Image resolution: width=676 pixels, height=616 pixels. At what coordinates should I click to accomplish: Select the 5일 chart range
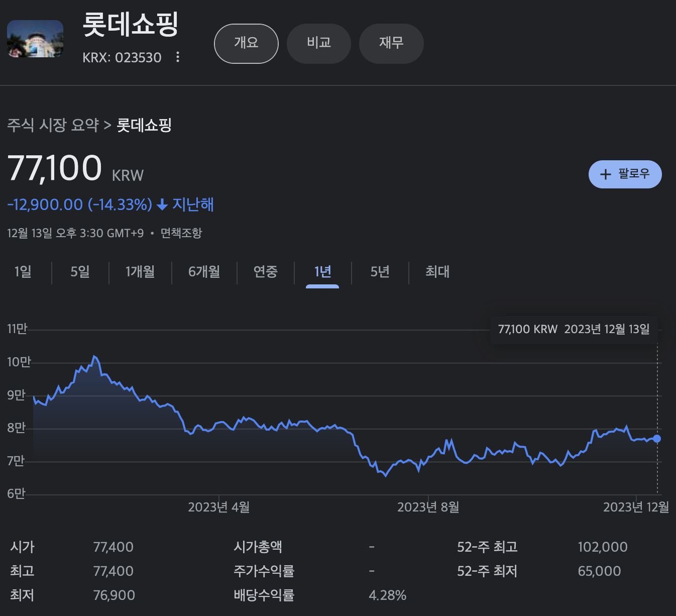click(80, 272)
